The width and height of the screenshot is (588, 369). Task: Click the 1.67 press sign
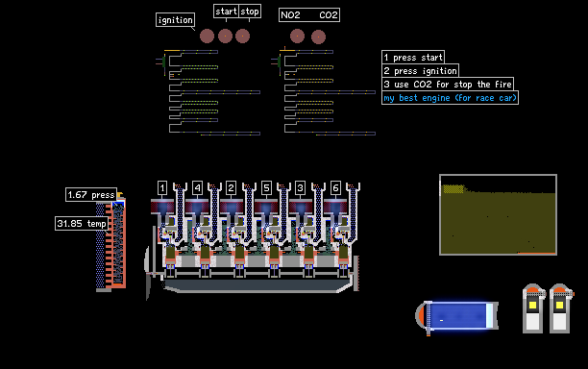pyautogui.click(x=91, y=195)
